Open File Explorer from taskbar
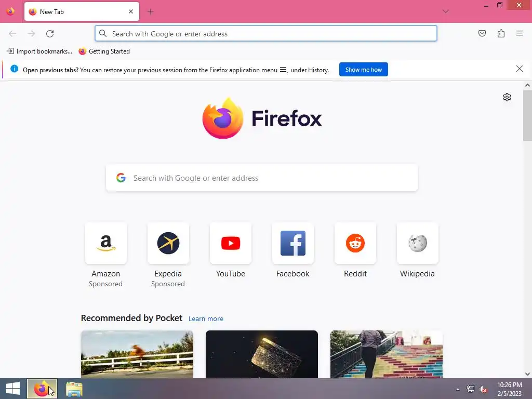This screenshot has width=532, height=399. [x=74, y=389]
